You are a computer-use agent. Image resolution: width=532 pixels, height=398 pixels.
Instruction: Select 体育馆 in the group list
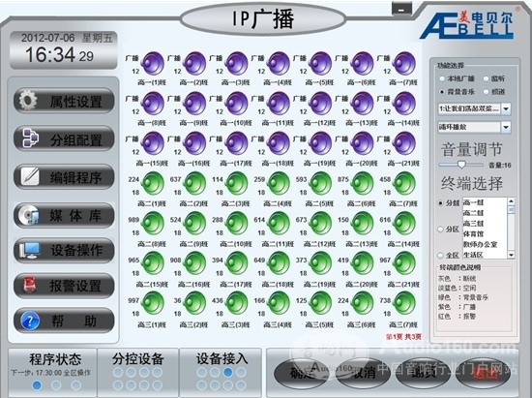pos(473,234)
